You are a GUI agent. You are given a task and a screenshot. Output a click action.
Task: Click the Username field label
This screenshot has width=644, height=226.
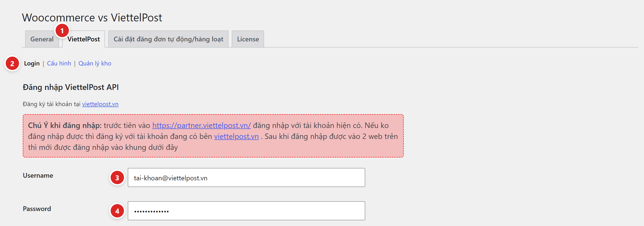38,175
